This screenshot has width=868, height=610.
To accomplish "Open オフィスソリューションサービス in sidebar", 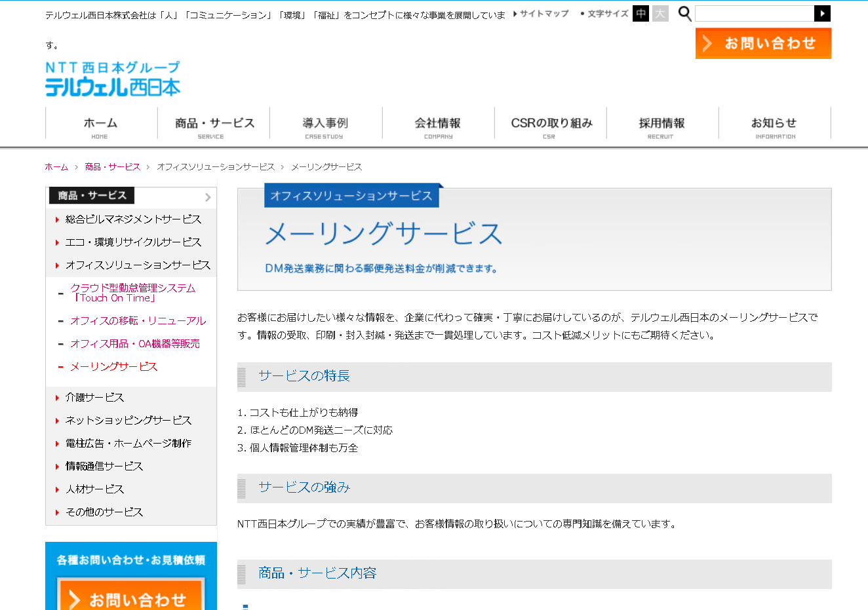I will tap(138, 265).
